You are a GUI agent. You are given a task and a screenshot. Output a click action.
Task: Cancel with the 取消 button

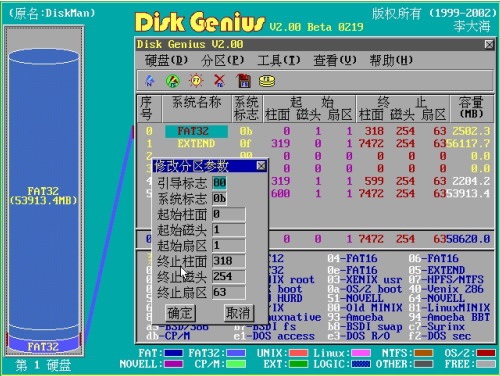click(x=238, y=313)
